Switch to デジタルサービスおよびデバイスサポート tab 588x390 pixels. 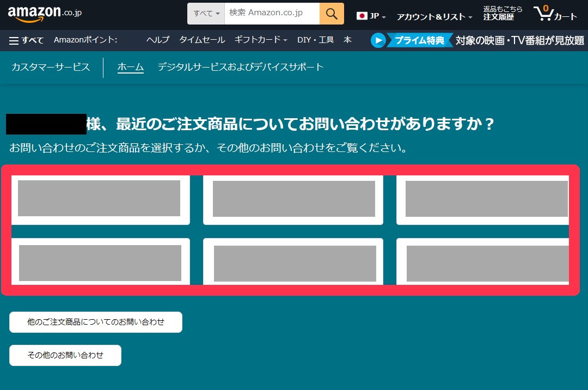click(x=240, y=68)
